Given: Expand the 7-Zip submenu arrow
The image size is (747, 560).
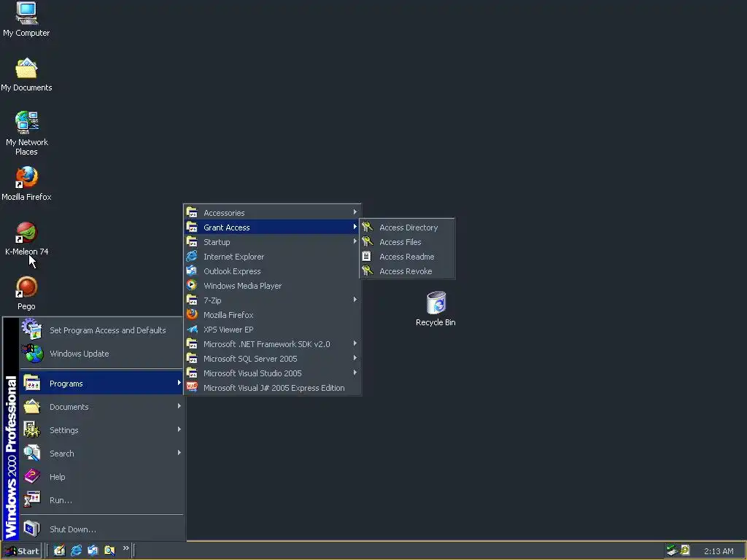Looking at the screenshot, I should pyautogui.click(x=355, y=300).
